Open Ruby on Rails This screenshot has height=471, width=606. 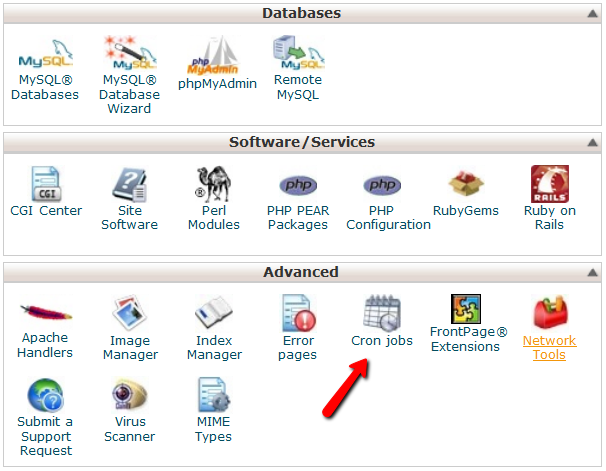click(549, 184)
